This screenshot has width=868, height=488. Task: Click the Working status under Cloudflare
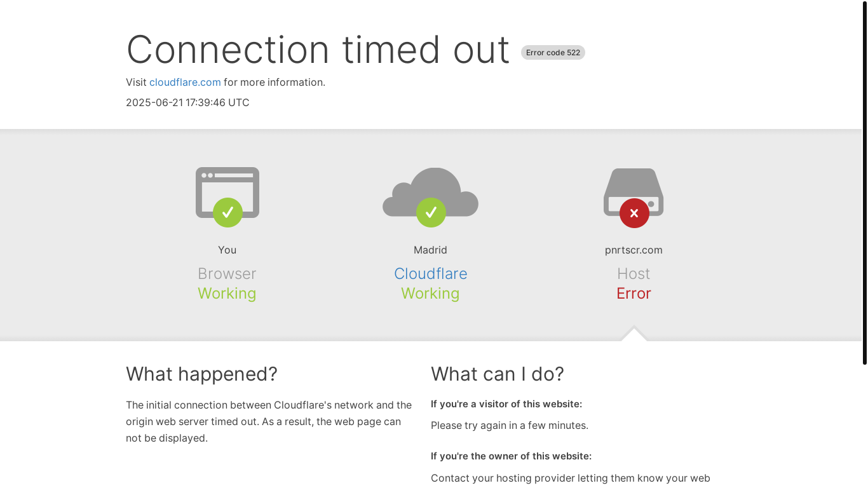click(430, 294)
